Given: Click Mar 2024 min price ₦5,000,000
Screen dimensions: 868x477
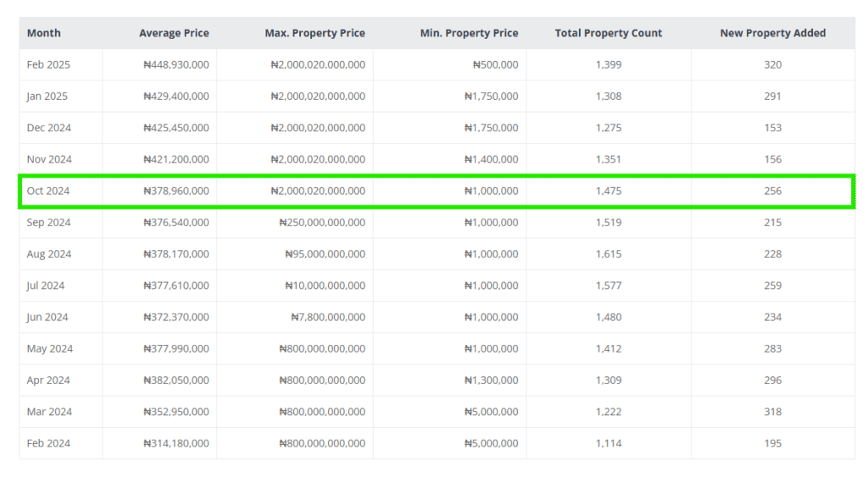Looking at the screenshot, I should coord(491,412).
